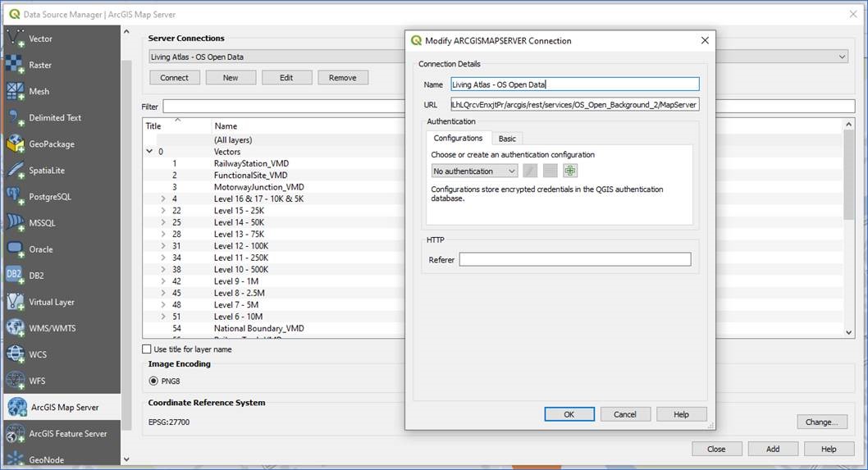This screenshot has height=470, width=868.
Task: Select the Mesh source icon
Action: point(15,91)
